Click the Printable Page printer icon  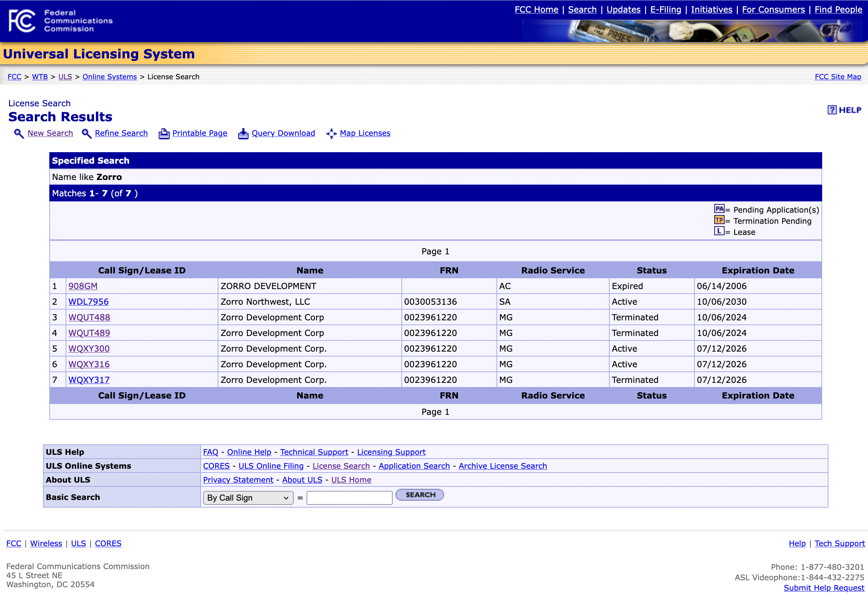click(164, 133)
